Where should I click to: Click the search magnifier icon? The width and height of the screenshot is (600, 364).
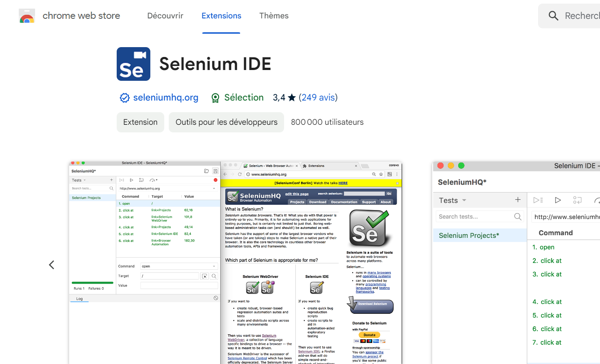pyautogui.click(x=553, y=16)
